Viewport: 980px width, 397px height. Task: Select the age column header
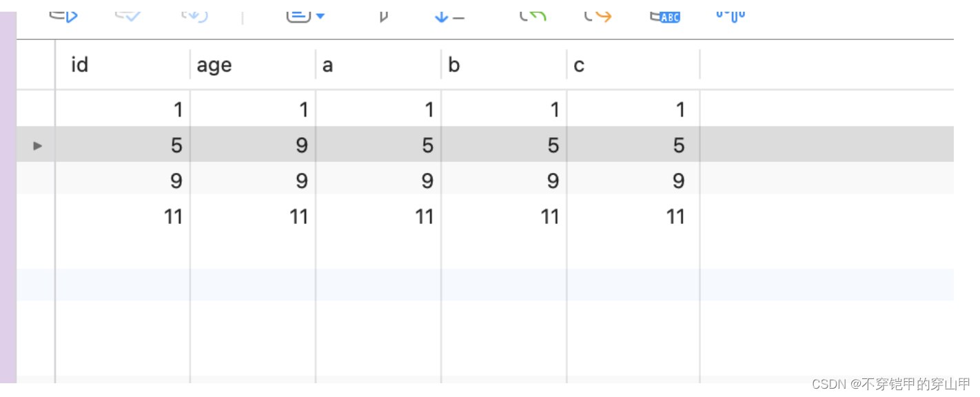(253, 65)
